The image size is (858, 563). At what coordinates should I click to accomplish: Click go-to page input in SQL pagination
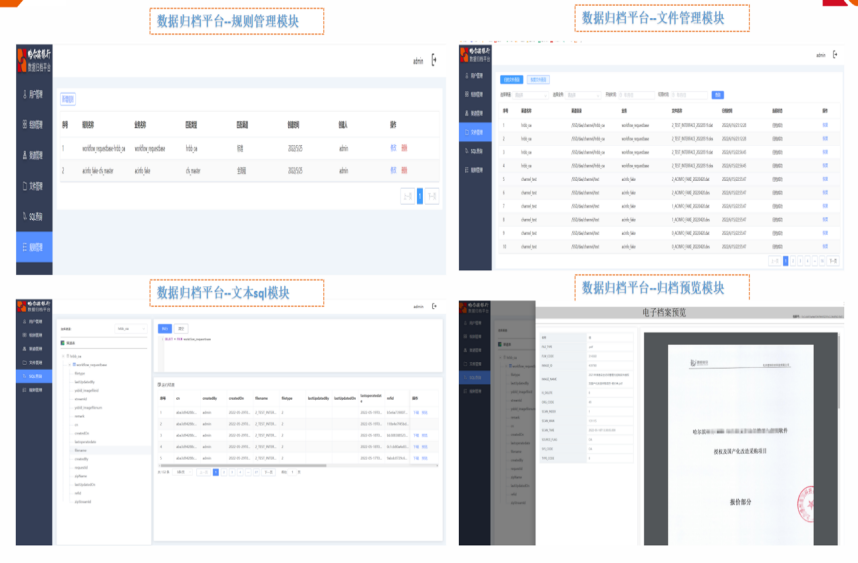293,472
